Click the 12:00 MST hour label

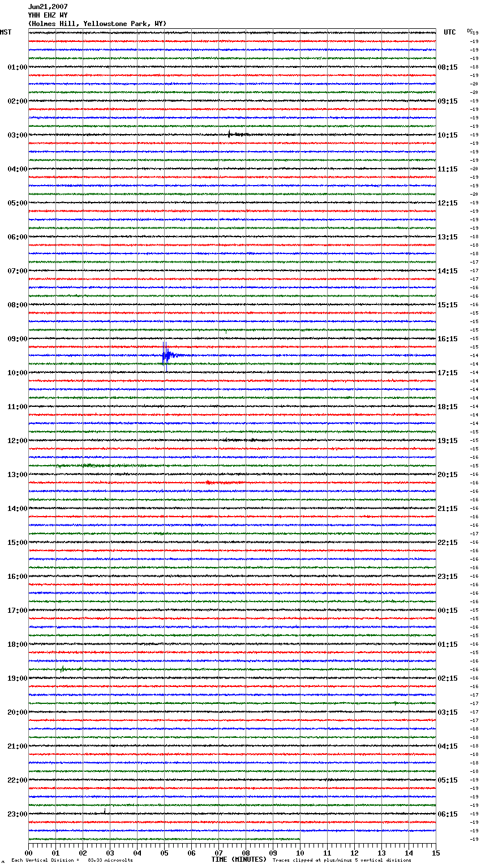coord(17,441)
